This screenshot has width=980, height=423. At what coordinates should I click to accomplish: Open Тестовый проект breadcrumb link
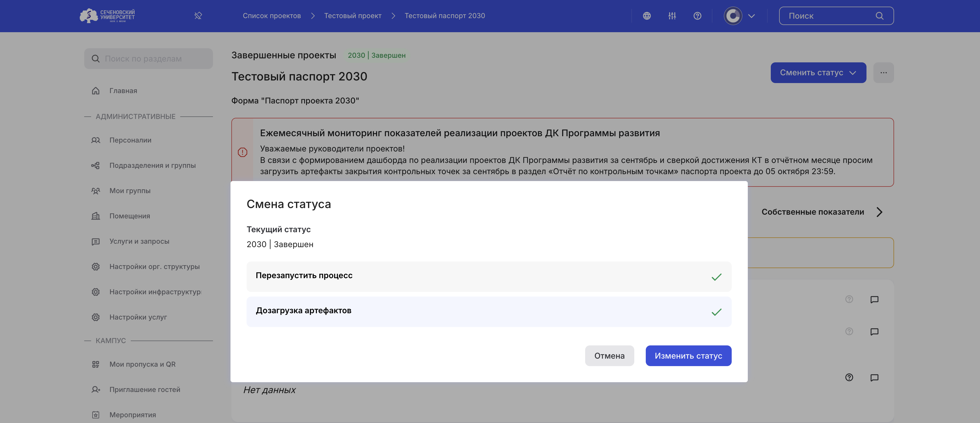(x=352, y=16)
